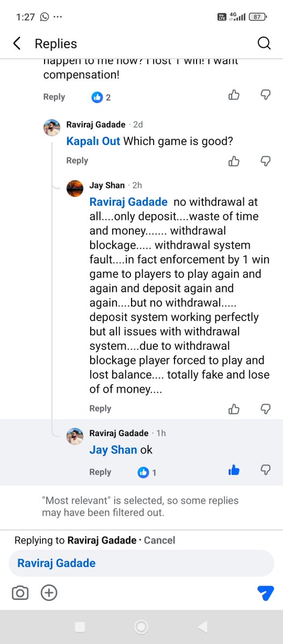
Task: Tap Reply under Jay Shan's comment
Action: coord(100,408)
